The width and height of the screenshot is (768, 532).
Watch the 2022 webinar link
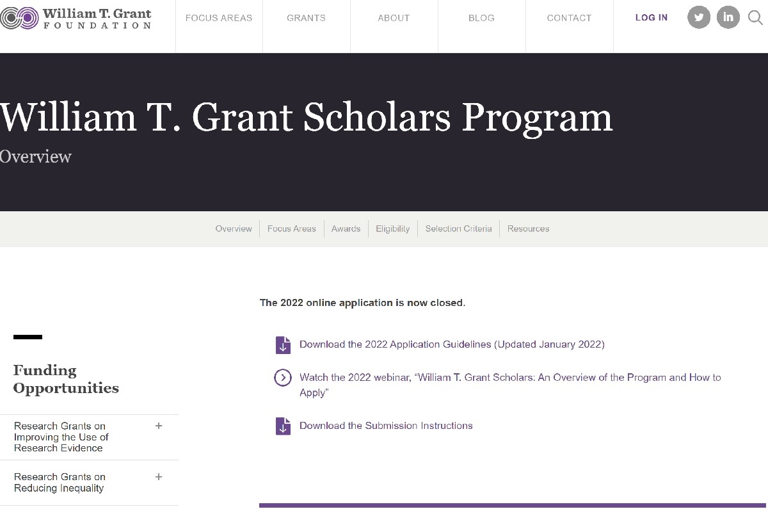[x=510, y=378]
